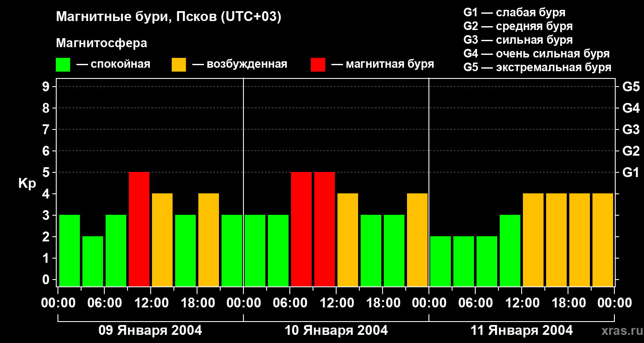Image resolution: width=644 pixels, height=343 pixels.
Task: Click the '— магнитная буря' legend label
Action: [x=383, y=64]
